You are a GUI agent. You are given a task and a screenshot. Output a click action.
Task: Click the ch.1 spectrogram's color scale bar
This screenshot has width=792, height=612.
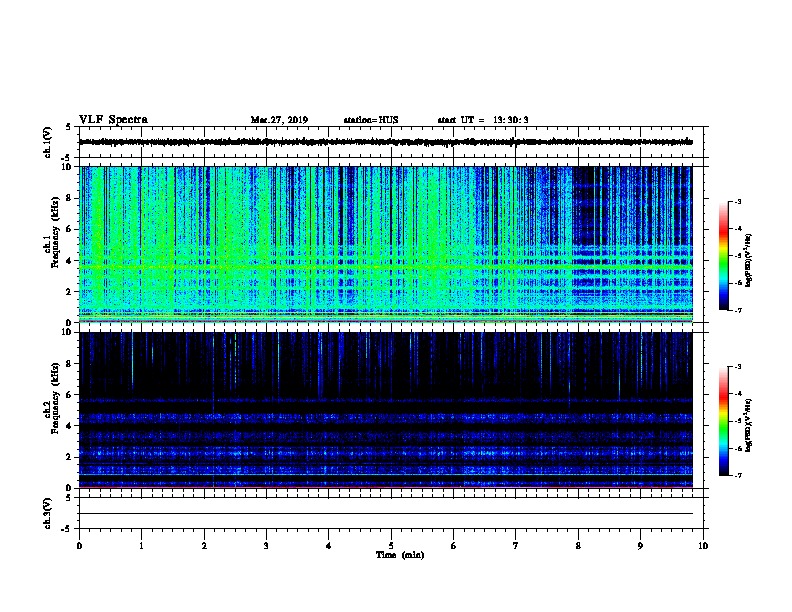(723, 256)
